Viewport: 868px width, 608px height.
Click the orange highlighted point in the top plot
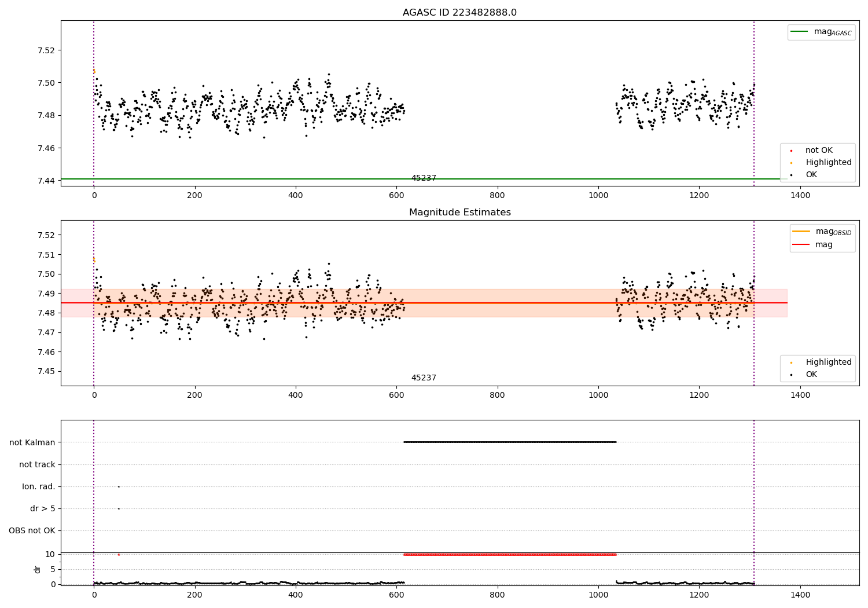click(94, 72)
